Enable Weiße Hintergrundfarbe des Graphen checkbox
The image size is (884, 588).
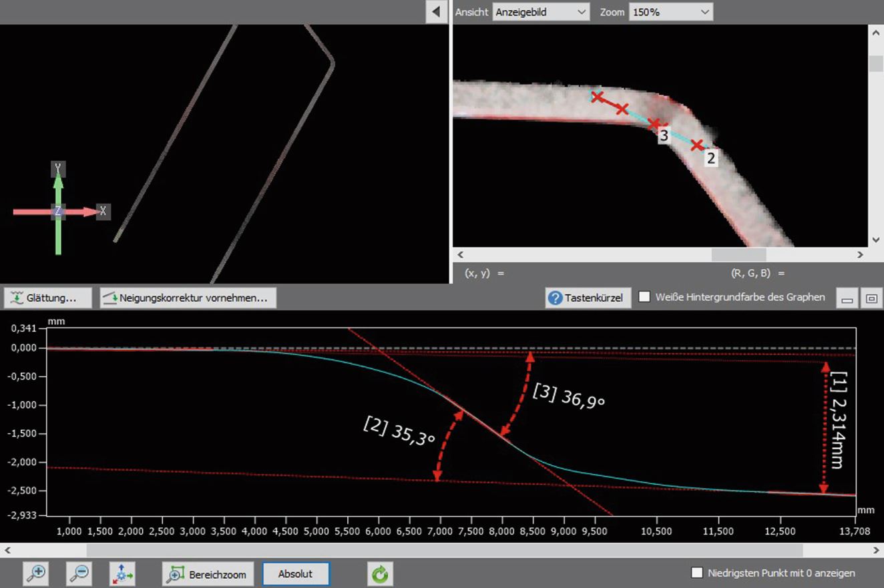coord(644,298)
